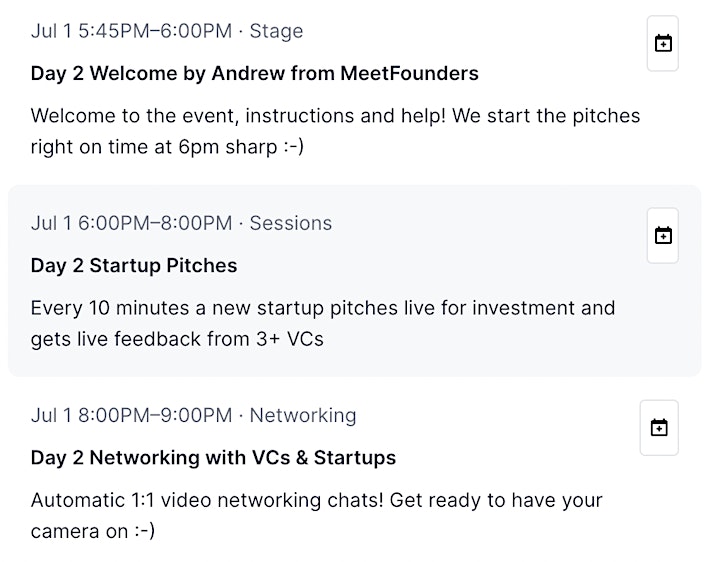Image resolution: width=720 pixels, height=562 pixels.
Task: Click the Jul 1 6:00PM–8:00PM time text
Action: 131,223
